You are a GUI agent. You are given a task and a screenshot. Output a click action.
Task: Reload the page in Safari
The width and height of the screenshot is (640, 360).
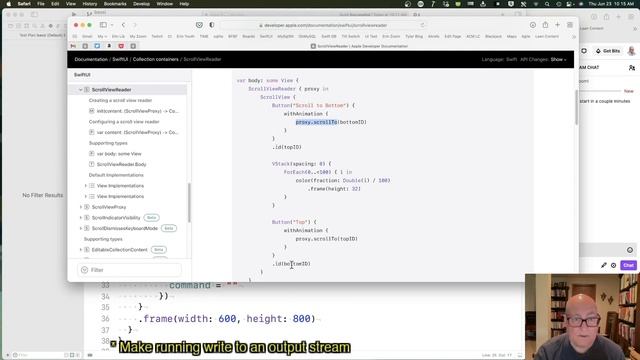pos(422,25)
